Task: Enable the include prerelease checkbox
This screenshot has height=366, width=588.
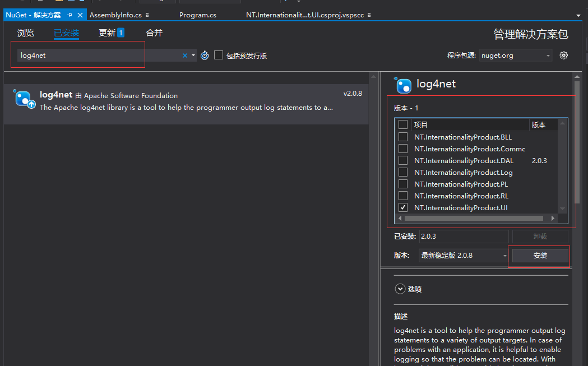Action: tap(219, 55)
